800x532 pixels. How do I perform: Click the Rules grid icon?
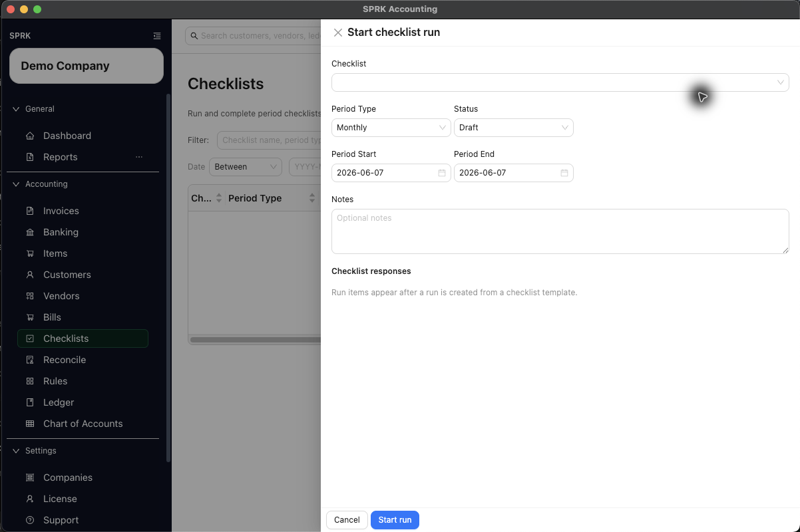(x=30, y=381)
